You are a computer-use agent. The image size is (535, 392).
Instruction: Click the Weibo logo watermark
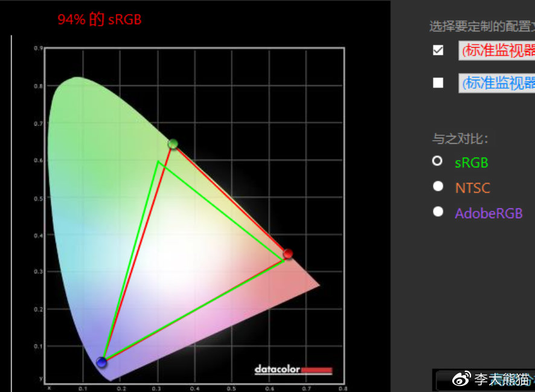click(x=461, y=379)
